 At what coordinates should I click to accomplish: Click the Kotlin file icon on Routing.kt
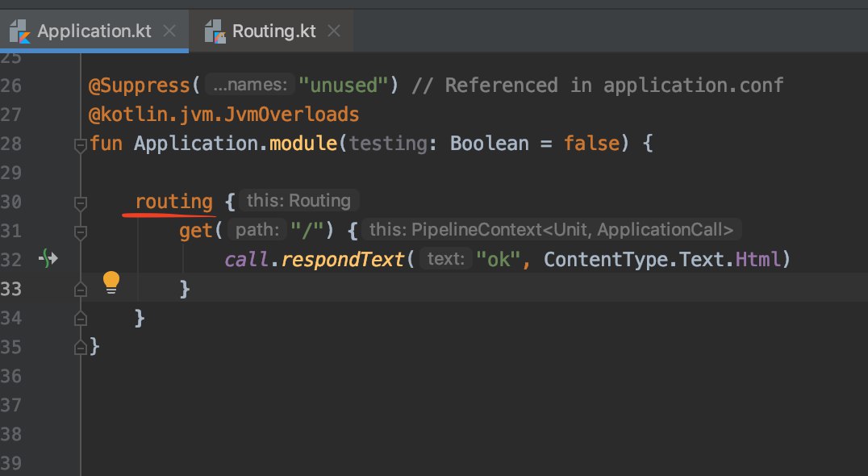tap(215, 31)
